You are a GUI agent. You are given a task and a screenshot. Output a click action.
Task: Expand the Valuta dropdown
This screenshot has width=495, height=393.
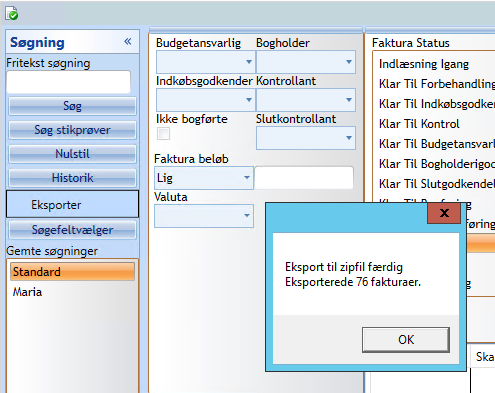(x=204, y=216)
